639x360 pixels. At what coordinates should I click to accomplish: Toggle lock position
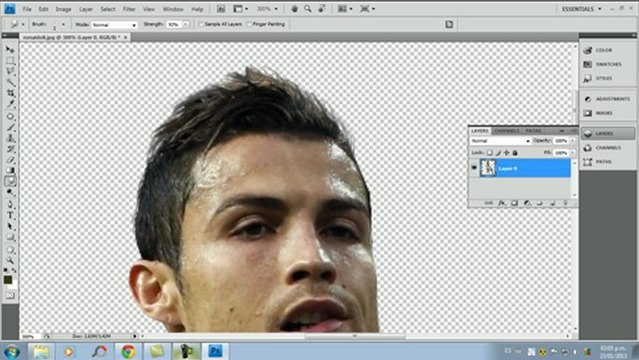(507, 153)
